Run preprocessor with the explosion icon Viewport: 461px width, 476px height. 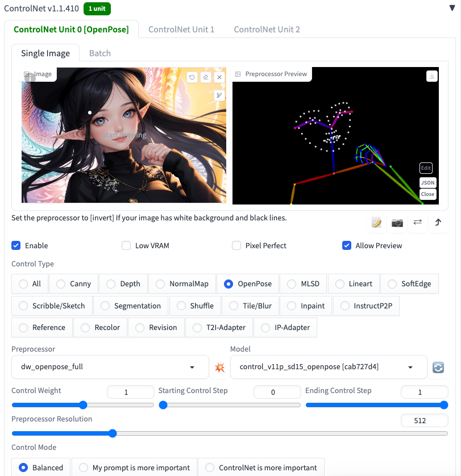pyautogui.click(x=219, y=368)
